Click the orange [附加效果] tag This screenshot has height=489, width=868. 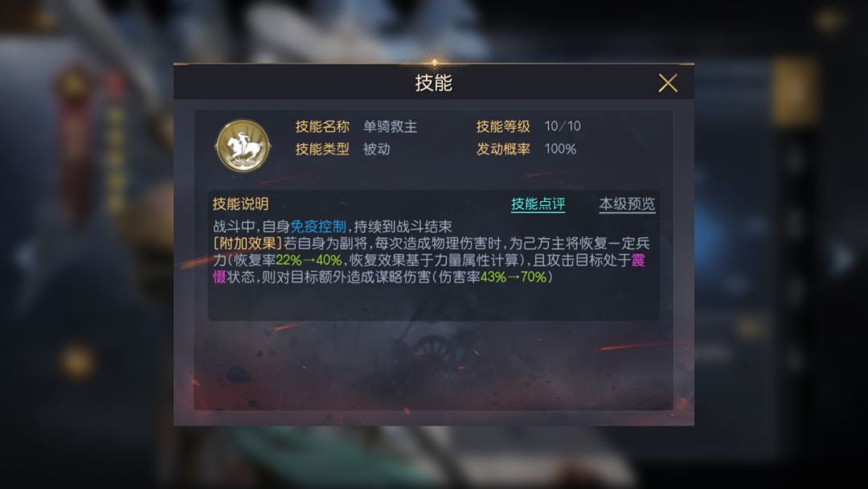pos(248,243)
